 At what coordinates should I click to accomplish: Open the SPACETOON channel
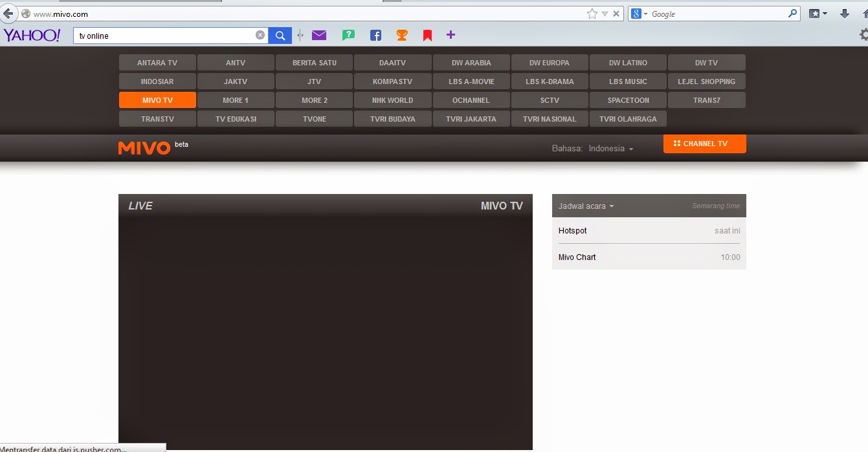[x=628, y=100]
